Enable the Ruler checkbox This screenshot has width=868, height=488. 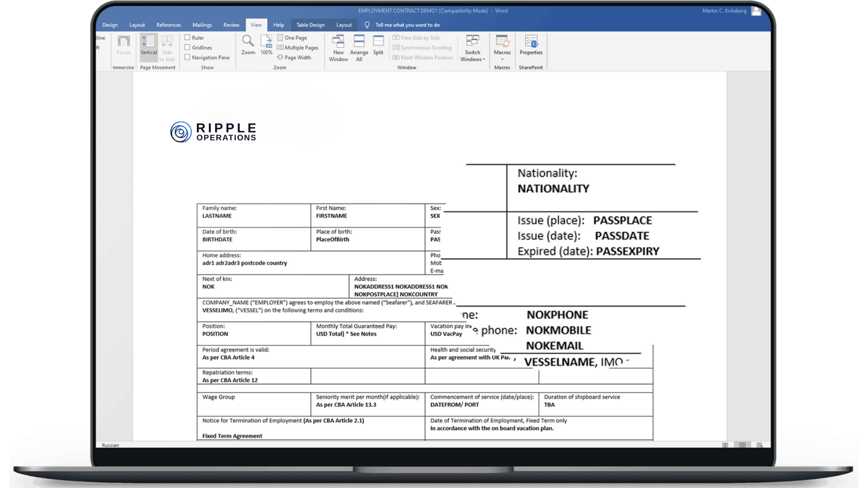click(x=187, y=38)
